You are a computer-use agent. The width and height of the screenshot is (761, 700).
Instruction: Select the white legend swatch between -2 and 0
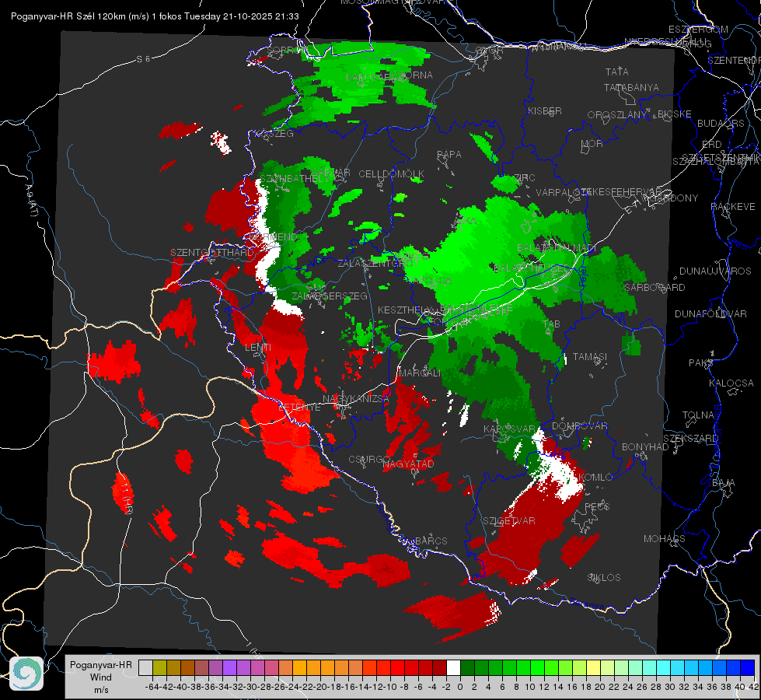[453, 668]
